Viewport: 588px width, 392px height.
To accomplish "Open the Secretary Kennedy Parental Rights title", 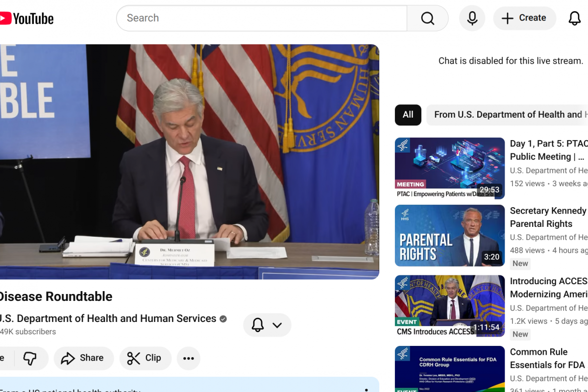I will 548,217.
